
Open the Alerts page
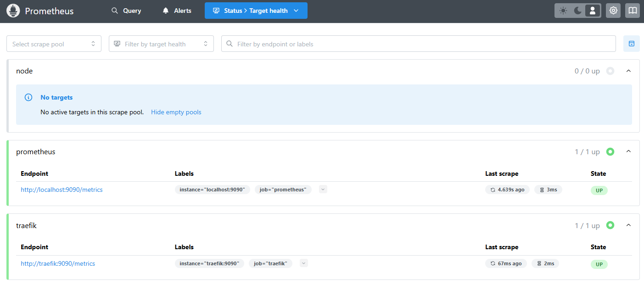[177, 11]
